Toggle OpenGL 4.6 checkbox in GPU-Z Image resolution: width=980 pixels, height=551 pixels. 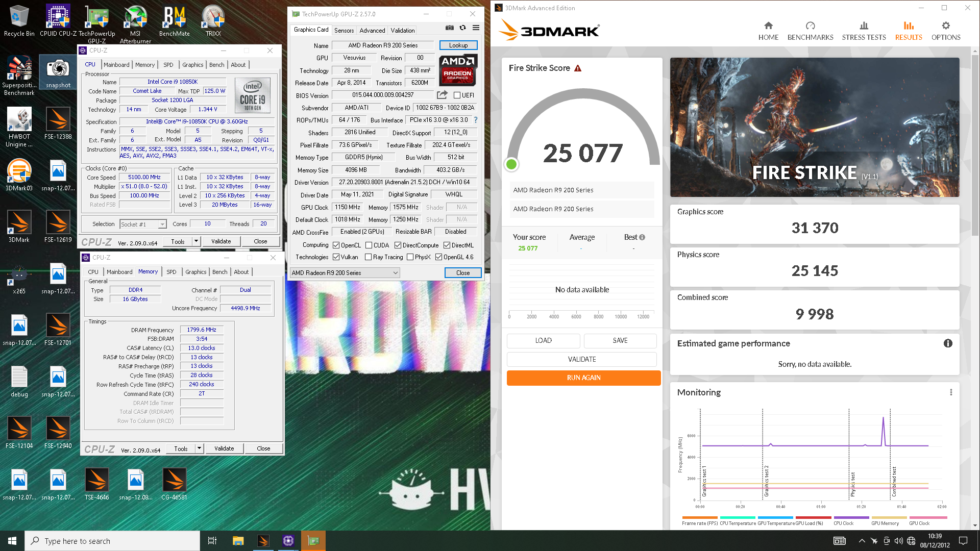coord(438,257)
